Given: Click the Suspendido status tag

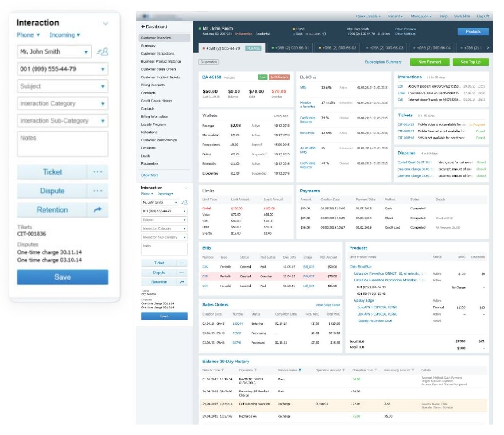Looking at the screenshot, I should click(x=209, y=62).
